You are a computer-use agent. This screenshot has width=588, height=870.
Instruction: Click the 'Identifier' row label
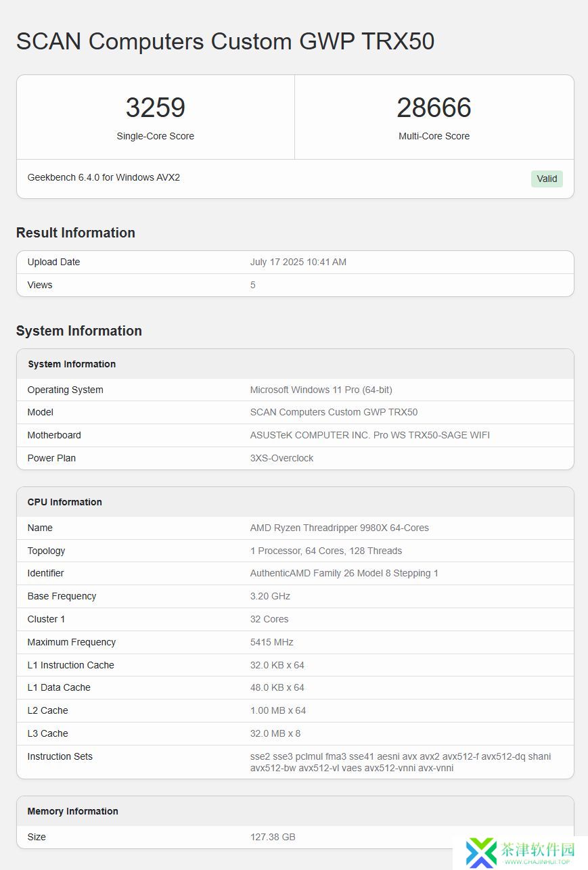(45, 573)
